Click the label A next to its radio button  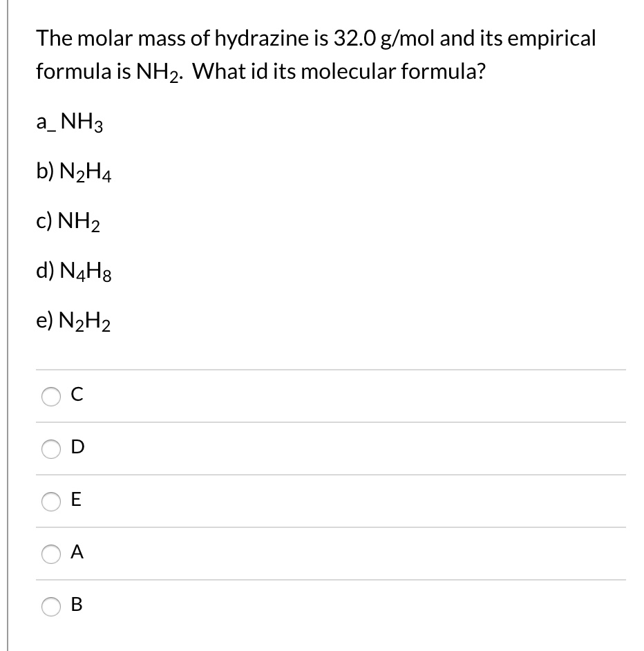click(x=77, y=552)
